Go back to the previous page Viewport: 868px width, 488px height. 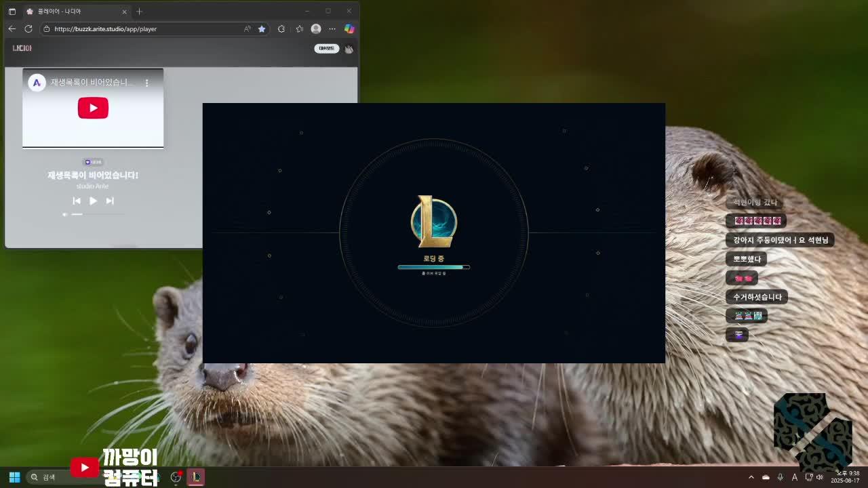click(12, 29)
